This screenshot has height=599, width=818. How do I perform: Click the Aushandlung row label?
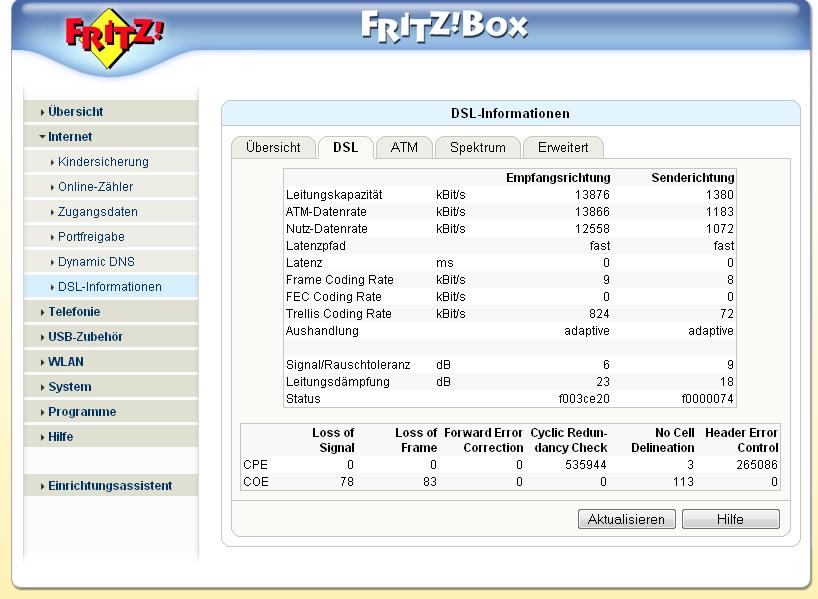click(x=322, y=331)
